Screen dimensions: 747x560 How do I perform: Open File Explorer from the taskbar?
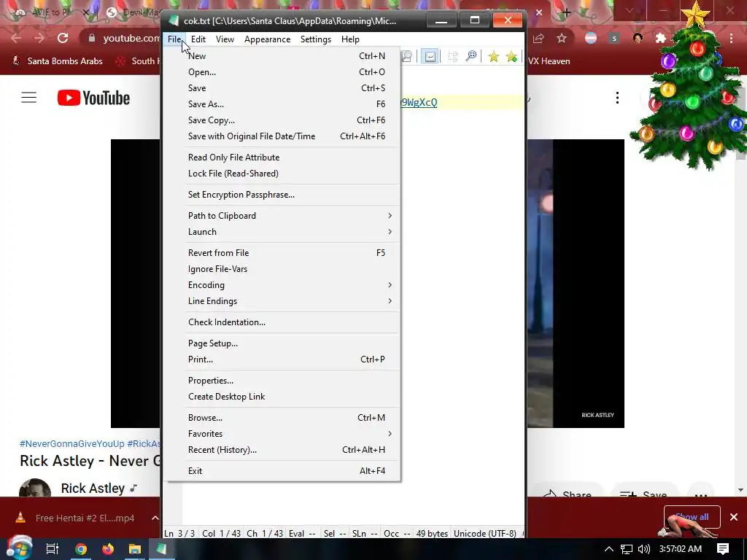tap(135, 549)
